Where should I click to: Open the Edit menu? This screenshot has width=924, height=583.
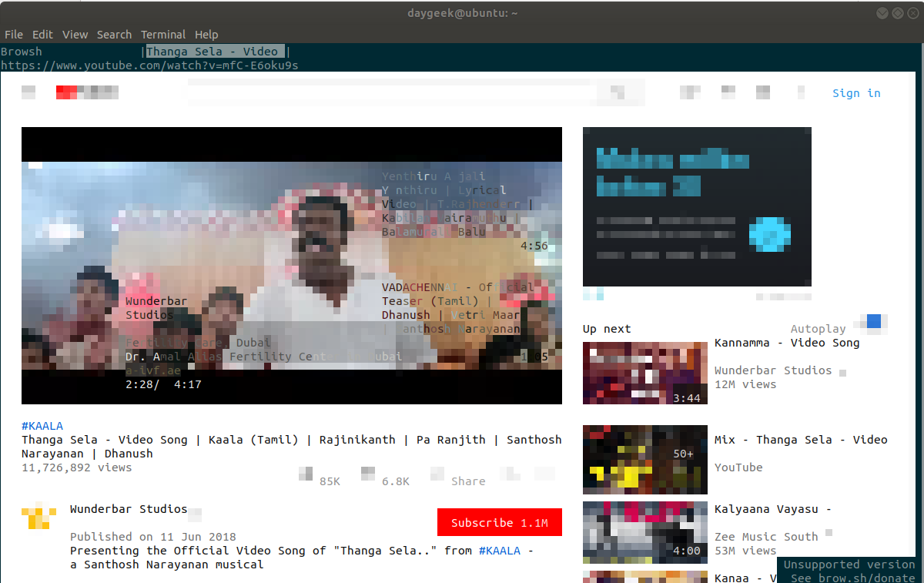(x=42, y=35)
